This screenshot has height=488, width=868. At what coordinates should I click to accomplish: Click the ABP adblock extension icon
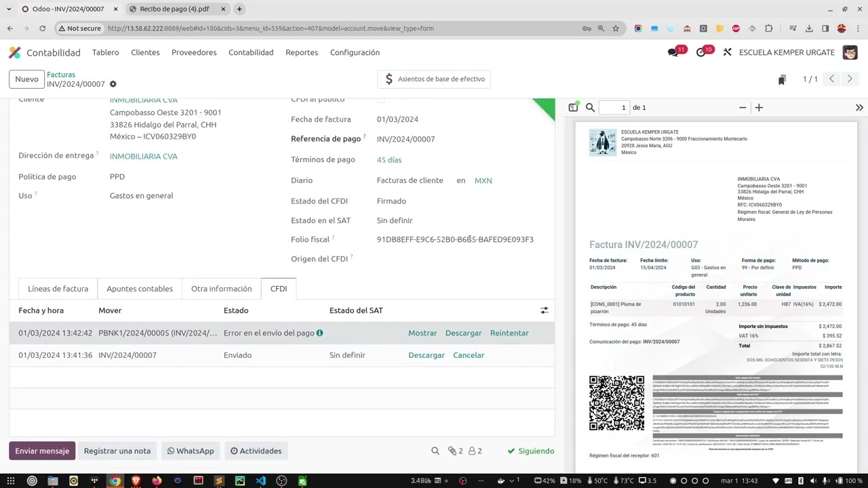coord(736,28)
